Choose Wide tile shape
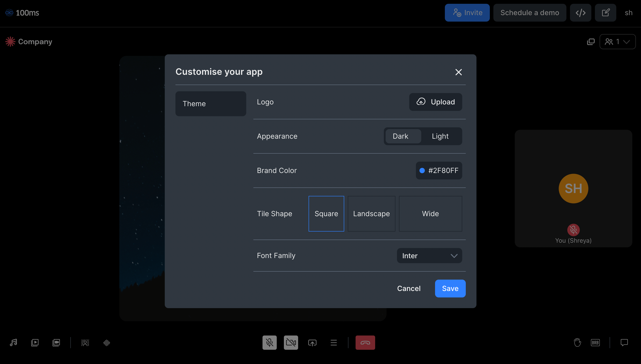Image resolution: width=641 pixels, height=364 pixels. 430,214
